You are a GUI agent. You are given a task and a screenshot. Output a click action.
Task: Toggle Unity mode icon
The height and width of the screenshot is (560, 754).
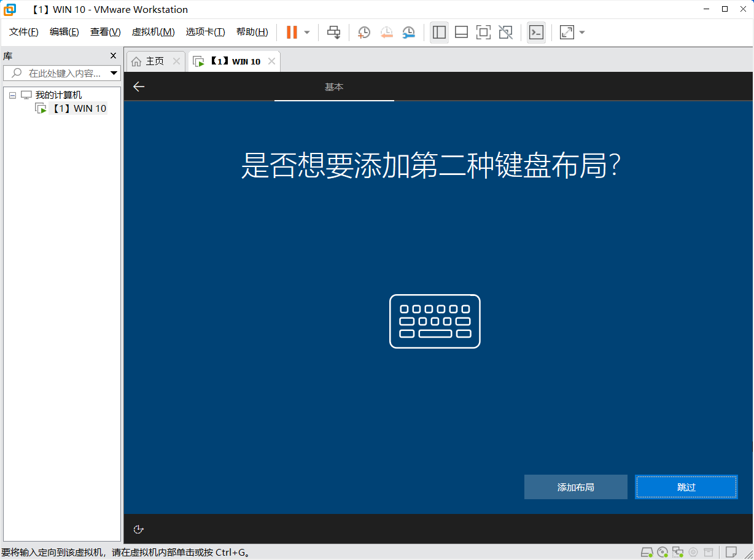click(x=505, y=33)
